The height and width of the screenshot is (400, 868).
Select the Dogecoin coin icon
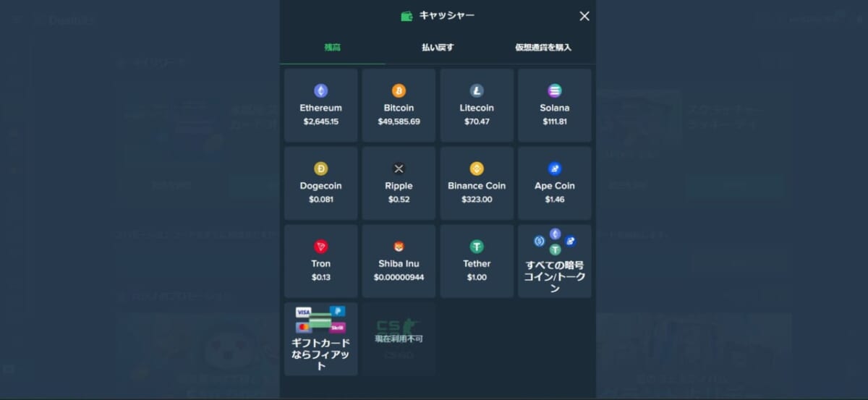(320, 169)
